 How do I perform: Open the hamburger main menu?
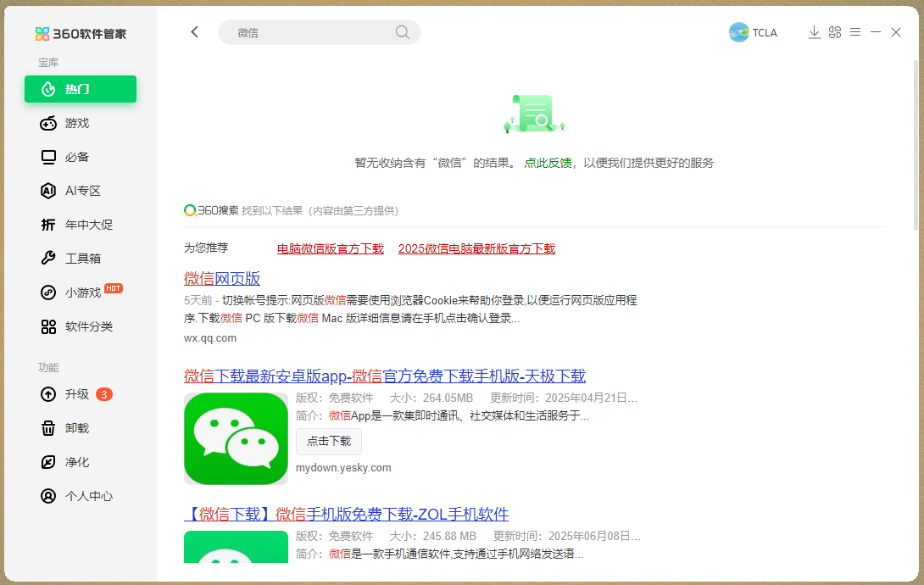[854, 31]
